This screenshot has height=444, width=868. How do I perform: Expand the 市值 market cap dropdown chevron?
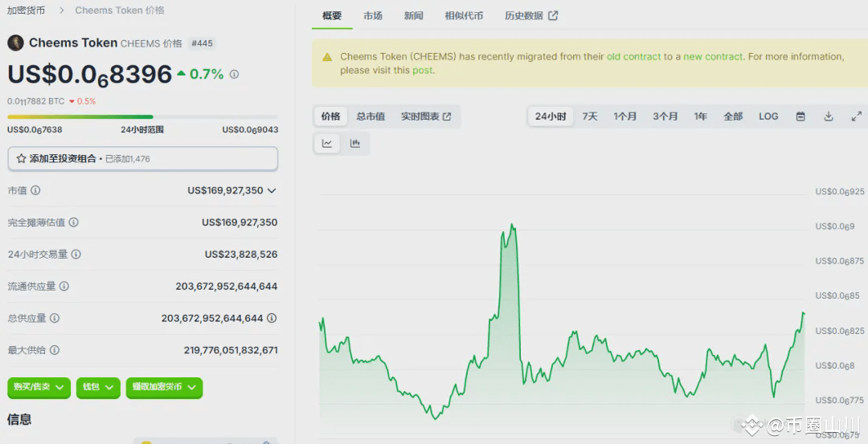272,191
